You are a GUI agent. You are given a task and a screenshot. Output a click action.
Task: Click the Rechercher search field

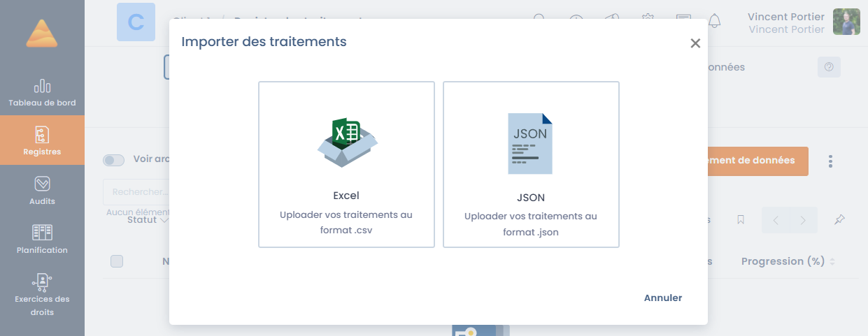pyautogui.click(x=136, y=191)
